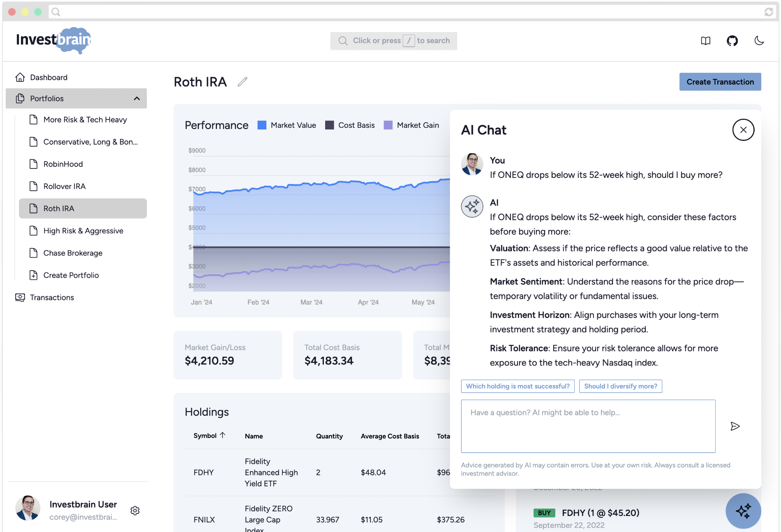Toggle dark mode with the moon icon
The image size is (781, 532).
[x=759, y=41]
